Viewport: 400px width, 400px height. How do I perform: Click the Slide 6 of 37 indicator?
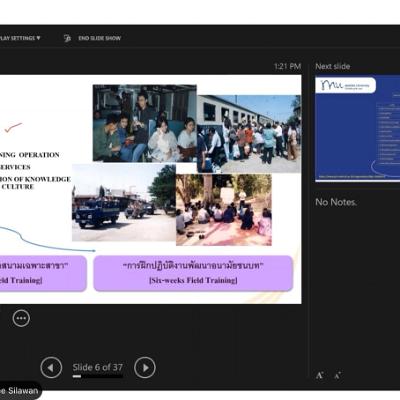click(98, 367)
